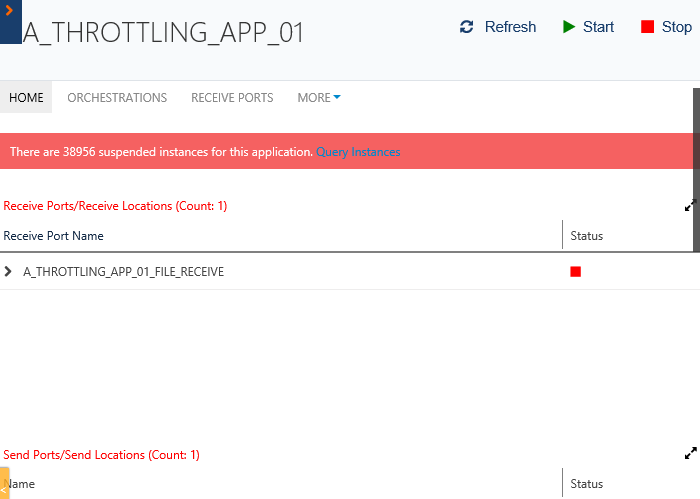
Task: Open the ORCHESTRATIONS tab
Action: [117, 98]
